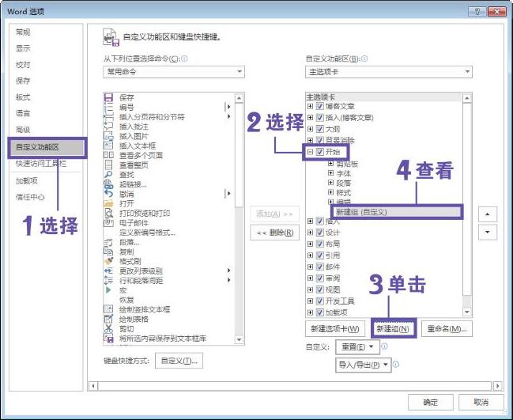Click the Paragraph (段落...) icon
The height and width of the screenshot is (420, 513).
tap(108, 242)
